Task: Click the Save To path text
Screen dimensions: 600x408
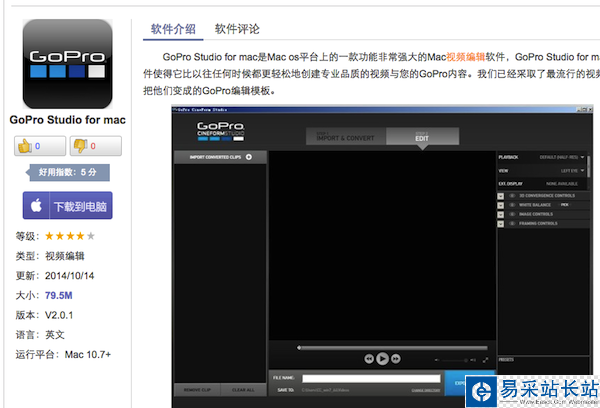Action: point(325,390)
